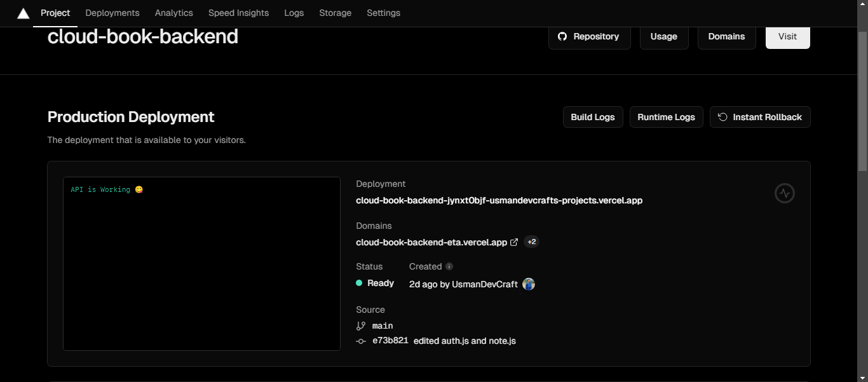868x382 pixels.
Task: Go to the Logs tab
Action: 294,13
